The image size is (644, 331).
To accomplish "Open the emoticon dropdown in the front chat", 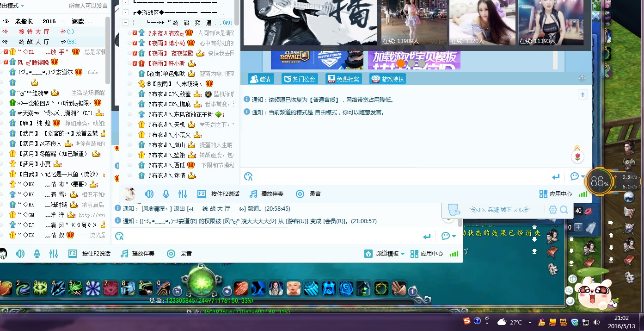I will tap(577, 176).
